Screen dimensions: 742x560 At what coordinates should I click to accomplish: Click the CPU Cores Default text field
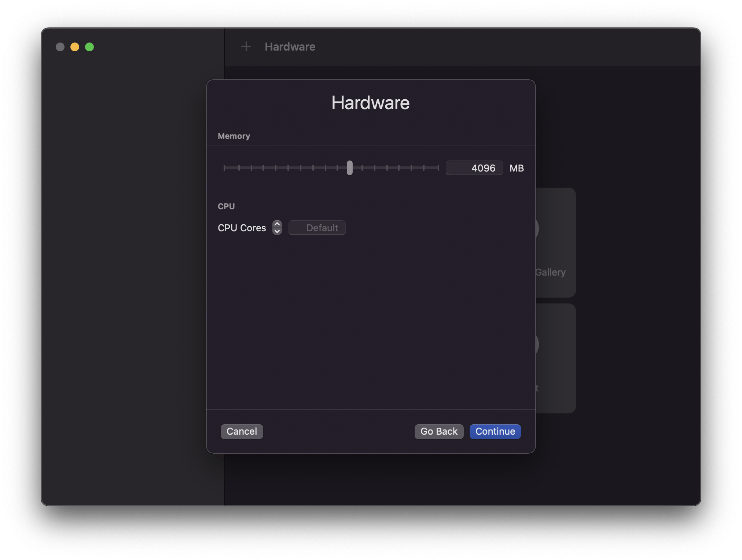pyautogui.click(x=317, y=228)
